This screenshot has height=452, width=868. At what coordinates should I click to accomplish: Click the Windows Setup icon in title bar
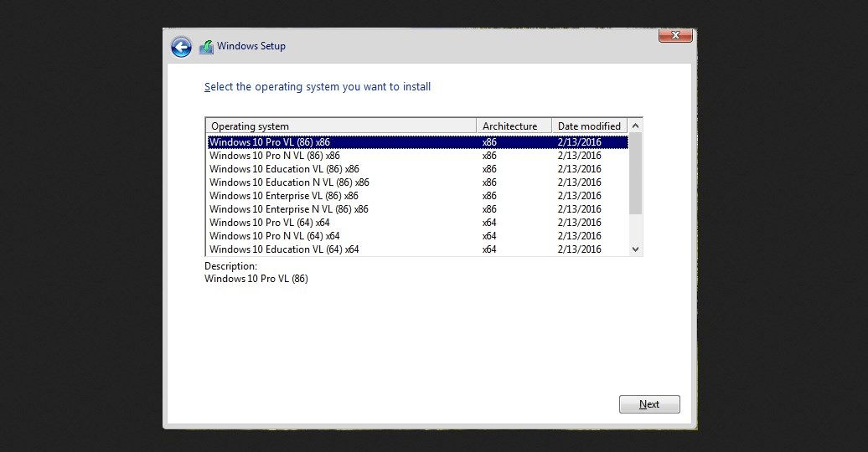206,47
